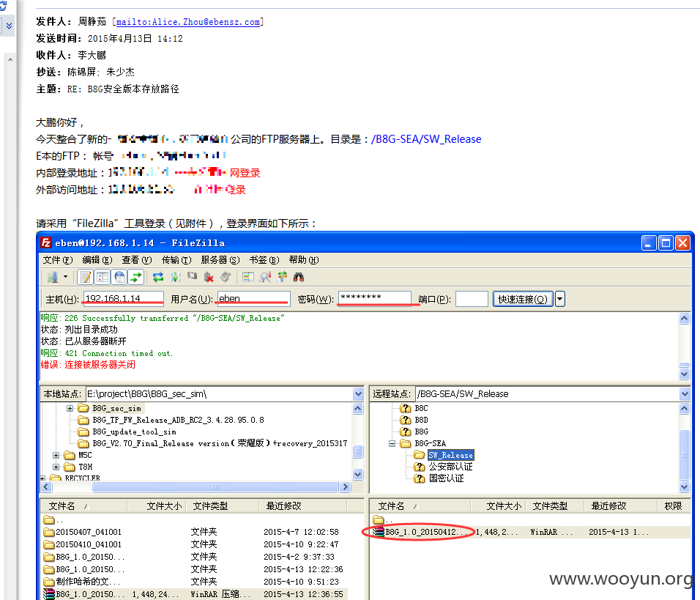The width and height of the screenshot is (700, 600).
Task: Toggle local directory tree view icon
Action: pyautogui.click(x=103, y=278)
